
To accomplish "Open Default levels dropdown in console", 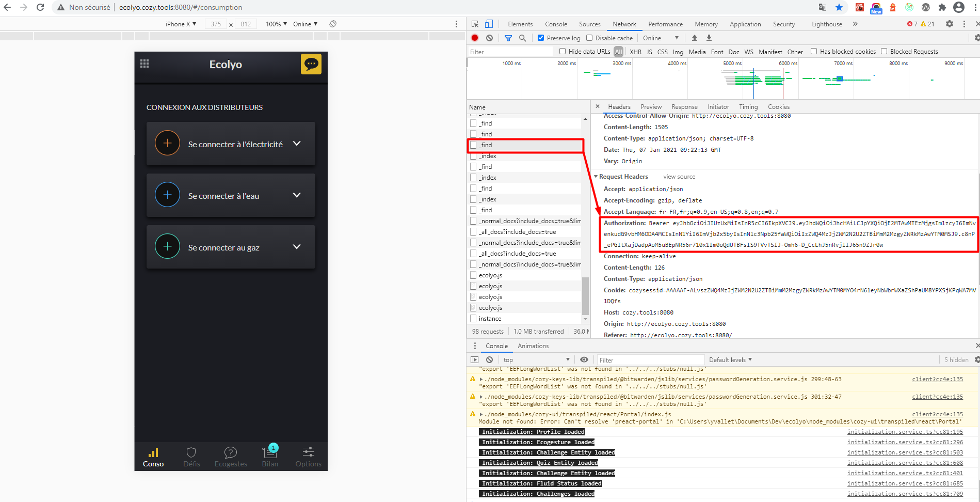I will coord(730,360).
